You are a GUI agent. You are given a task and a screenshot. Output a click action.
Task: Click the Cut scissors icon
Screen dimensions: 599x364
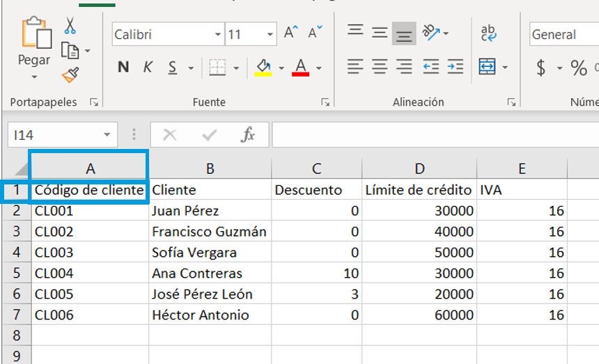click(x=70, y=27)
